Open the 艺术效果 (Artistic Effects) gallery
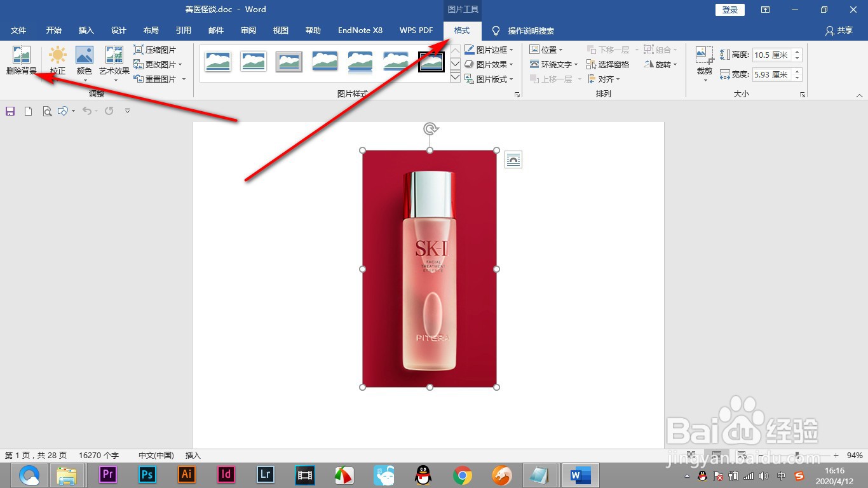The width and height of the screenshot is (868, 488). 114,63
